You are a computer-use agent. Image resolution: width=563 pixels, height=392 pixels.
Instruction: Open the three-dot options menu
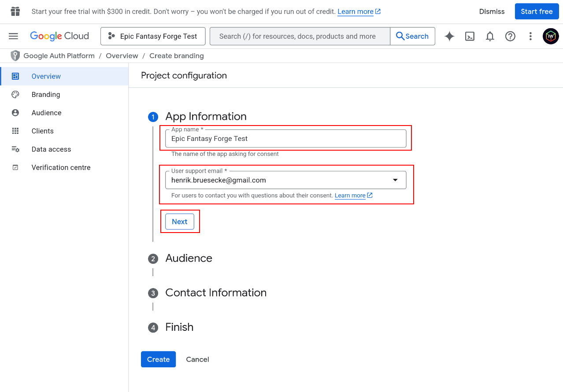[x=530, y=36]
